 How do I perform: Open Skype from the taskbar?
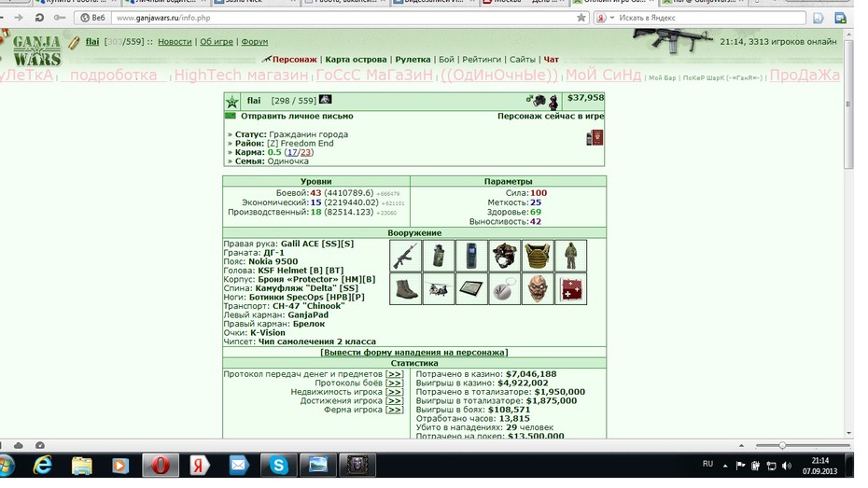click(278, 466)
